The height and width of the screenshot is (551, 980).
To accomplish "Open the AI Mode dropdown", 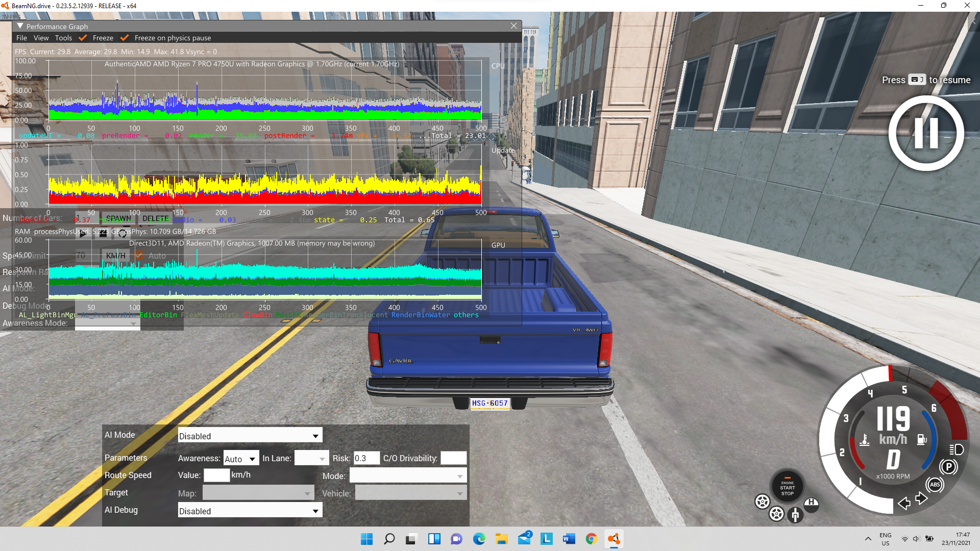I will click(x=250, y=436).
